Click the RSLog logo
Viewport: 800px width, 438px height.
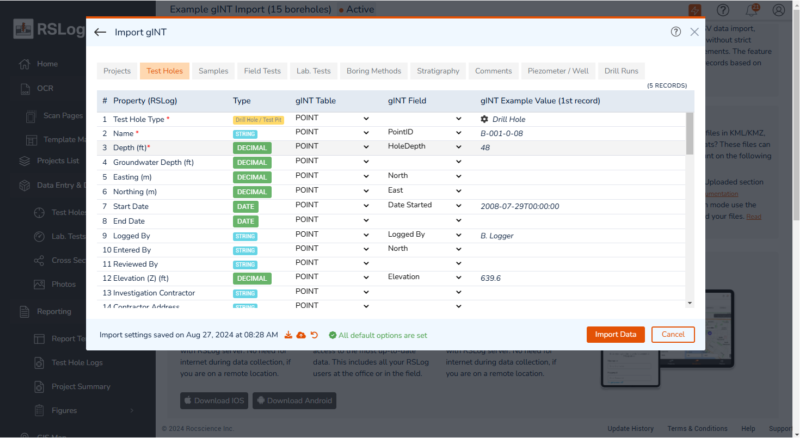pos(48,29)
